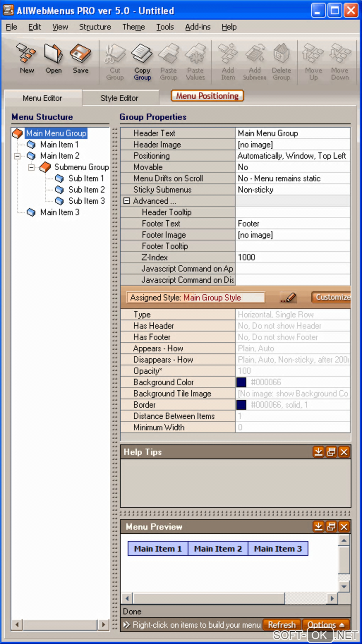Click the Move Down toolbar icon
The height and width of the screenshot is (644, 362).
click(340, 62)
